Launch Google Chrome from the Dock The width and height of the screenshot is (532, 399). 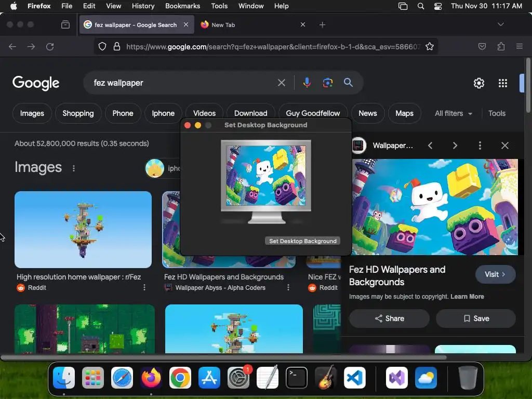(180, 378)
